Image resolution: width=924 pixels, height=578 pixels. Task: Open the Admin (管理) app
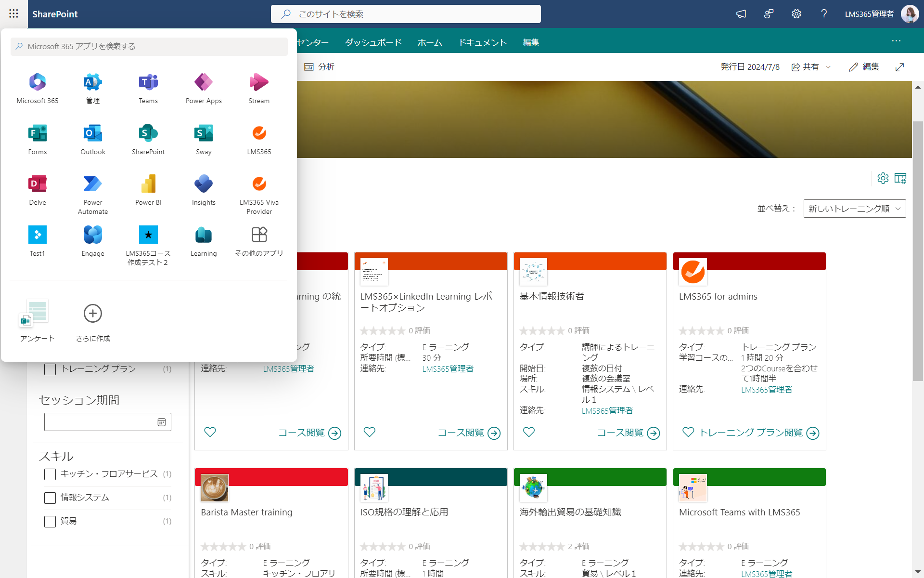click(x=93, y=88)
